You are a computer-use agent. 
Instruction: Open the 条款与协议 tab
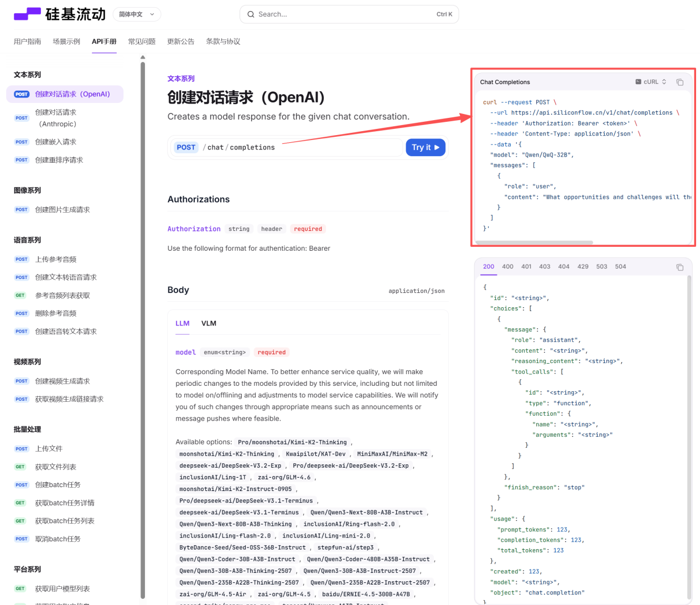tap(223, 42)
